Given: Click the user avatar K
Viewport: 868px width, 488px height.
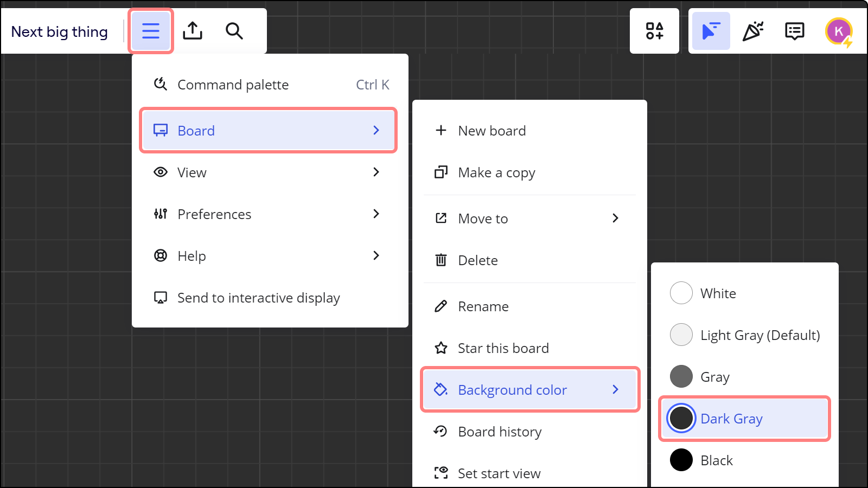Looking at the screenshot, I should point(839,31).
